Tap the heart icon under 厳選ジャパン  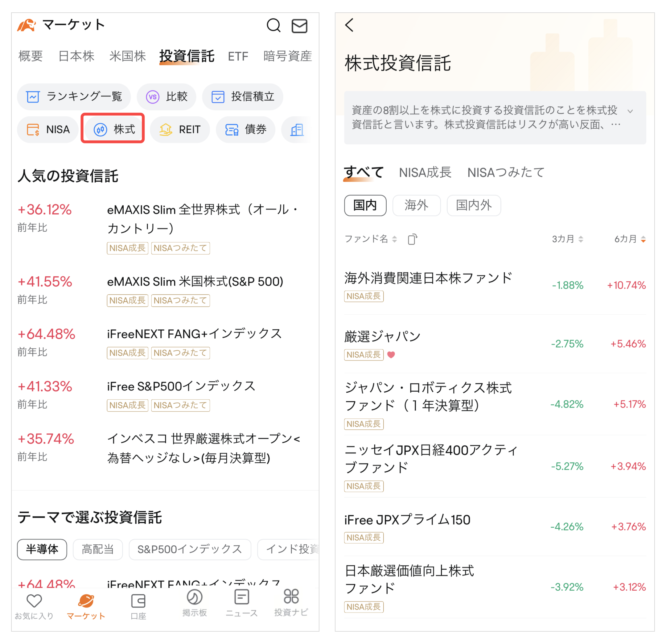point(391,355)
